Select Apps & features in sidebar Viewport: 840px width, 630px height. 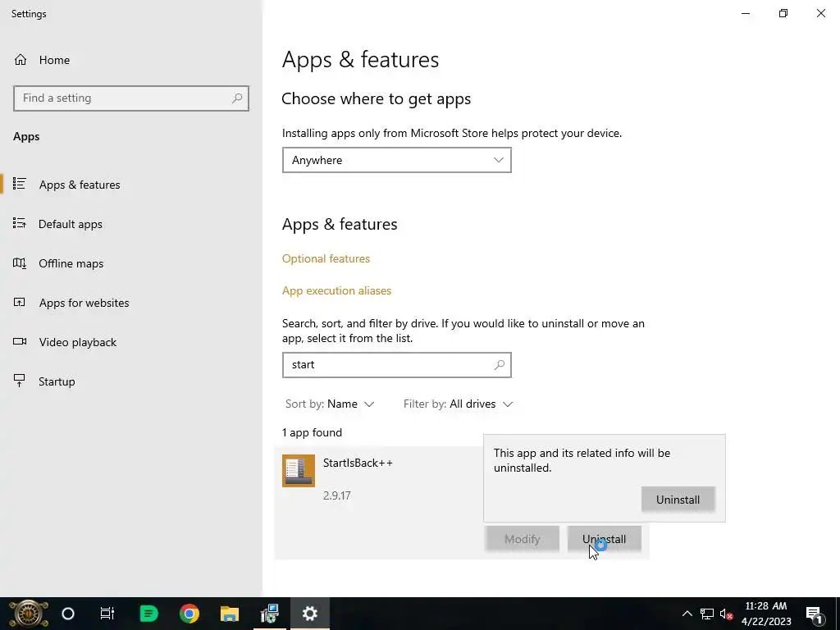coord(80,185)
